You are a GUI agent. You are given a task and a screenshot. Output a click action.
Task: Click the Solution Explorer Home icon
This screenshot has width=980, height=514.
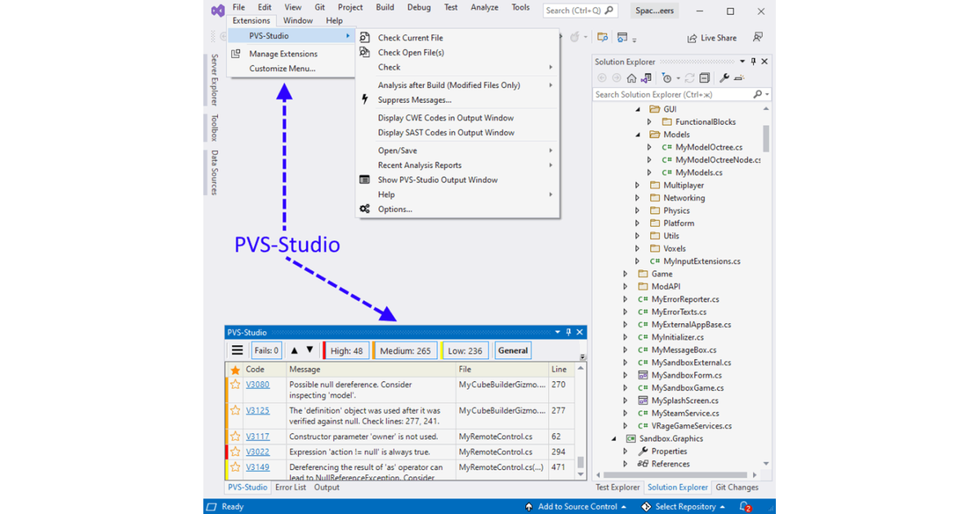(631, 78)
